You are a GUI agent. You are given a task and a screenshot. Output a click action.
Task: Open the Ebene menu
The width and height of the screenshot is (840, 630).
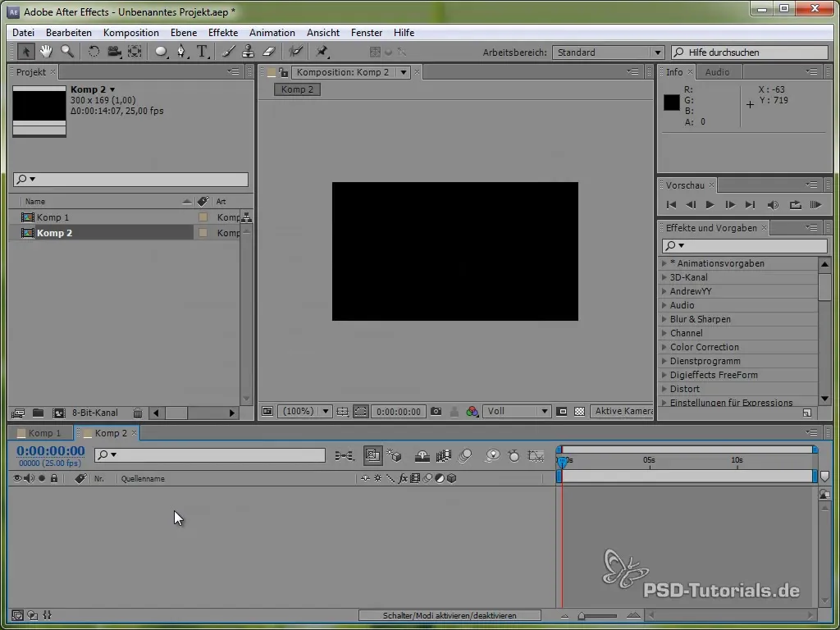(184, 33)
